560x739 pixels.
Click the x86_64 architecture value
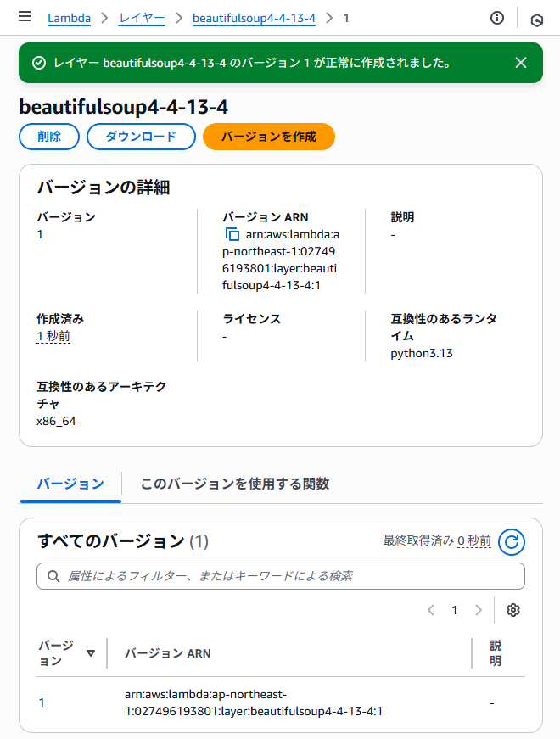click(x=56, y=421)
